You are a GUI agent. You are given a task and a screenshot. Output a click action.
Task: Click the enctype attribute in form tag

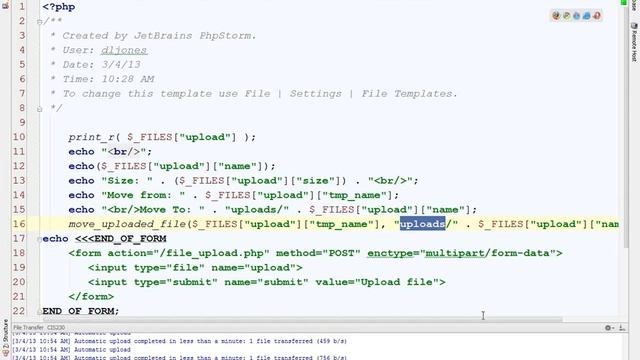click(390, 253)
